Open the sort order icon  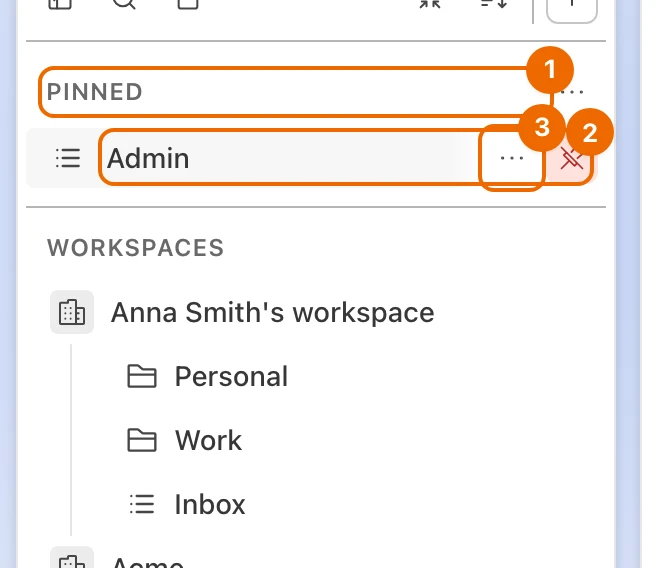494,3
